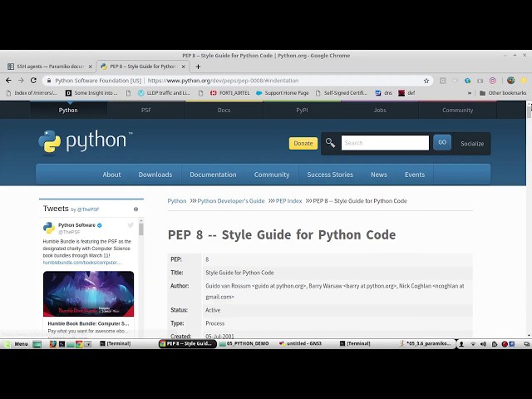Screen dimensions: 532x399
Task: Open the Menu button on the taskbar
Action: pyautogui.click(x=16, y=344)
